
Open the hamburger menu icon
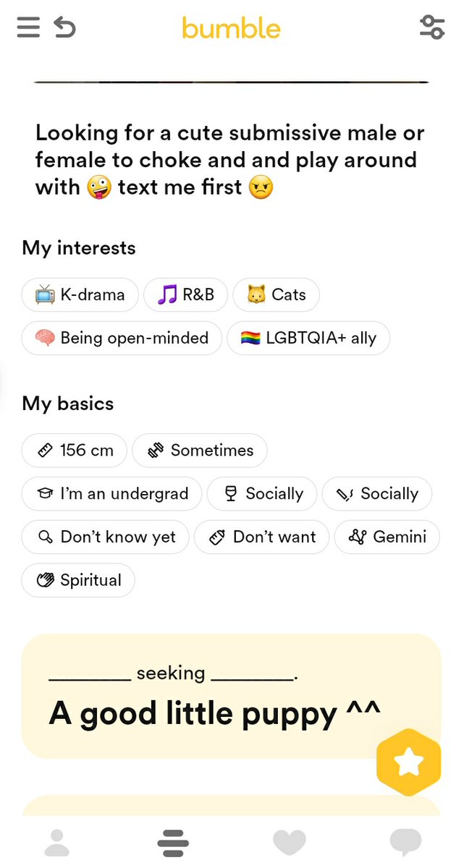[28, 27]
